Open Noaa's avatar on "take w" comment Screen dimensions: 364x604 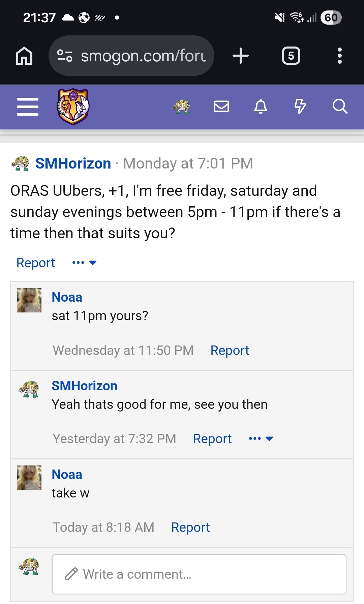(29, 478)
